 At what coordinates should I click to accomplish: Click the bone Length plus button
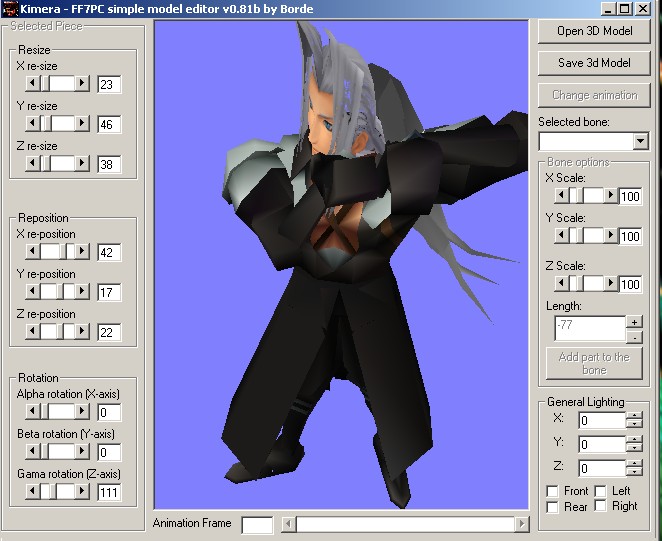point(634,322)
